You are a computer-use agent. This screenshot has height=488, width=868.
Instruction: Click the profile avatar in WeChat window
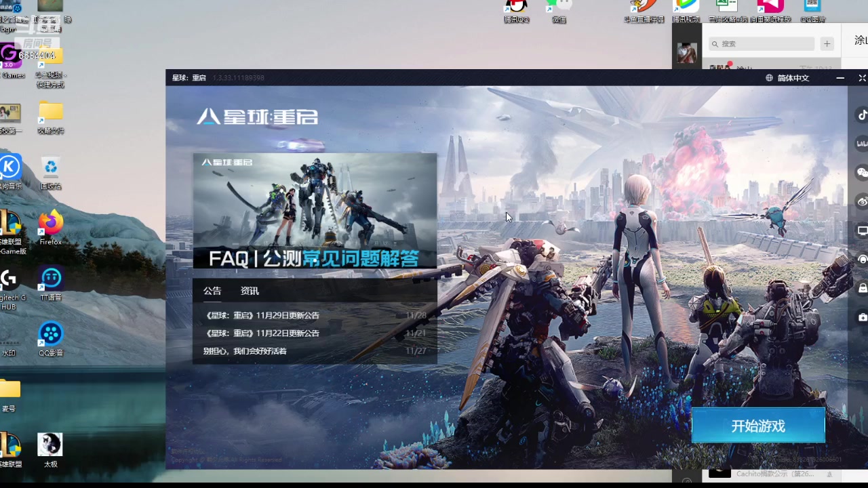pos(686,53)
